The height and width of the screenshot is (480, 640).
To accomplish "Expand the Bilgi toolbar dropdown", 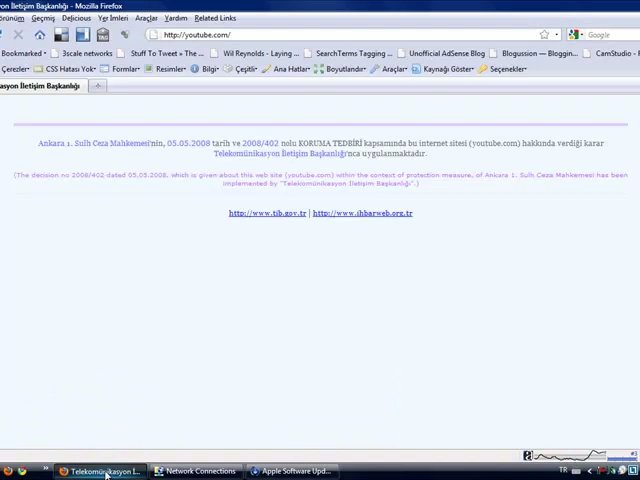I will (x=205, y=69).
